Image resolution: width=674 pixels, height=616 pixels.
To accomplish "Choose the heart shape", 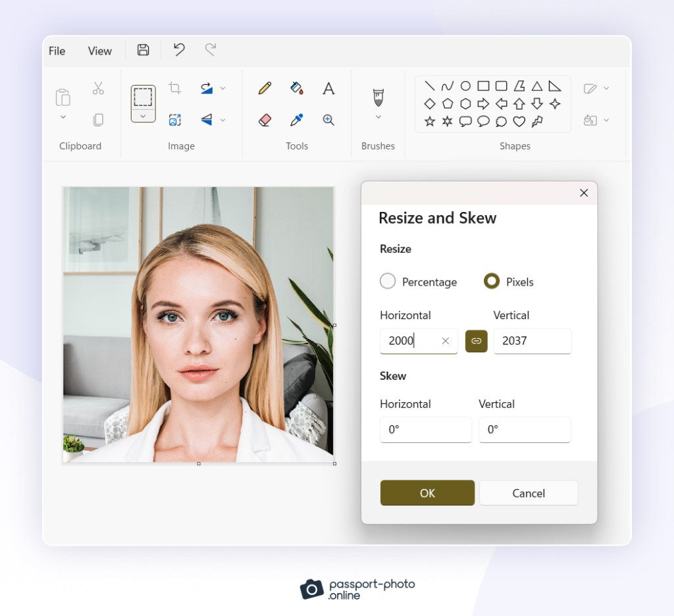I will [521, 120].
